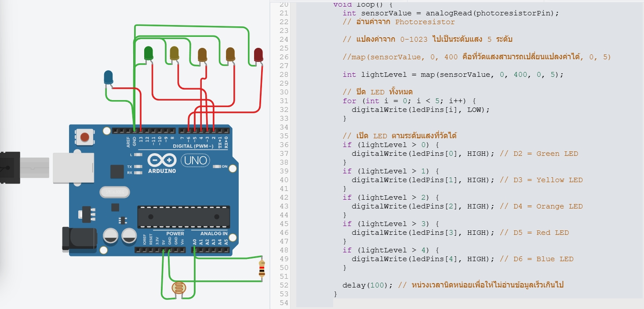Click the TX indicator LED on board

[138, 167]
